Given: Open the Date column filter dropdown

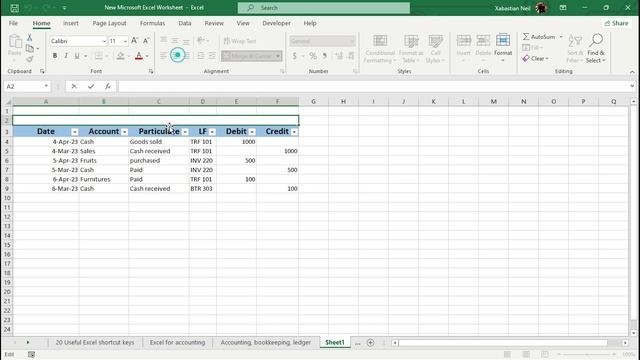Looking at the screenshot, I should pos(74,132).
